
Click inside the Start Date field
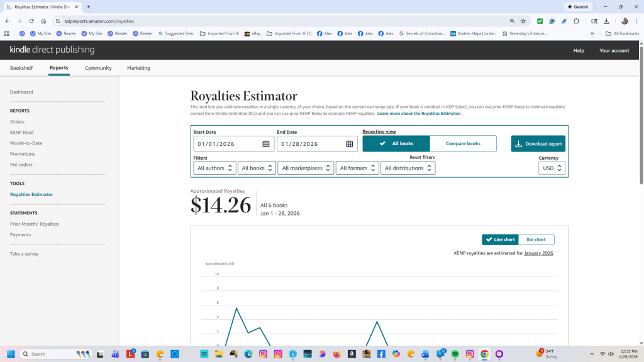pyautogui.click(x=226, y=144)
